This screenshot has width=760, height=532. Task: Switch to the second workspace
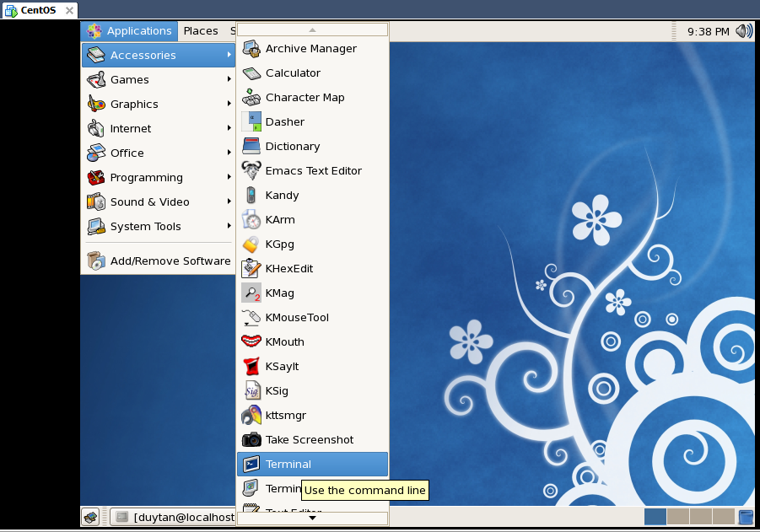[677, 517]
